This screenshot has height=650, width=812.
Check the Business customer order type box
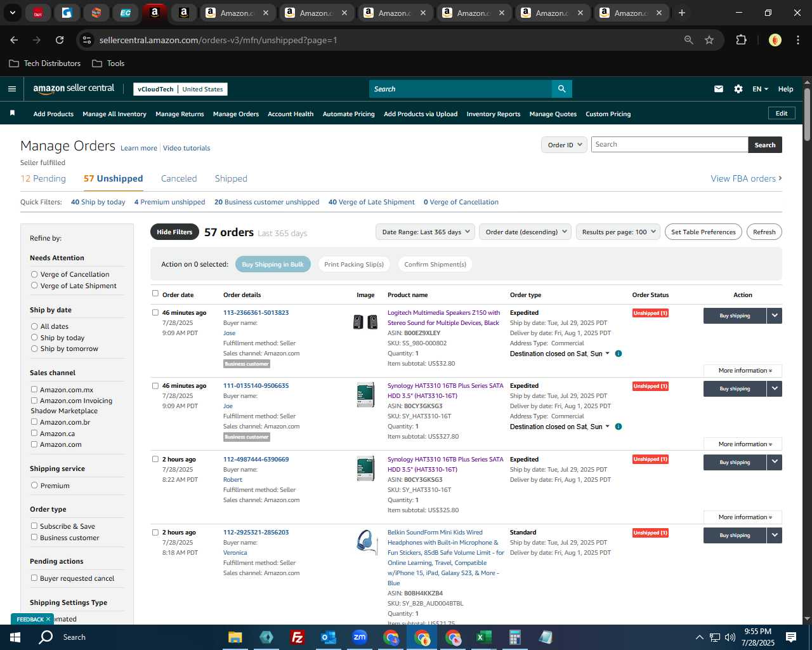point(34,538)
